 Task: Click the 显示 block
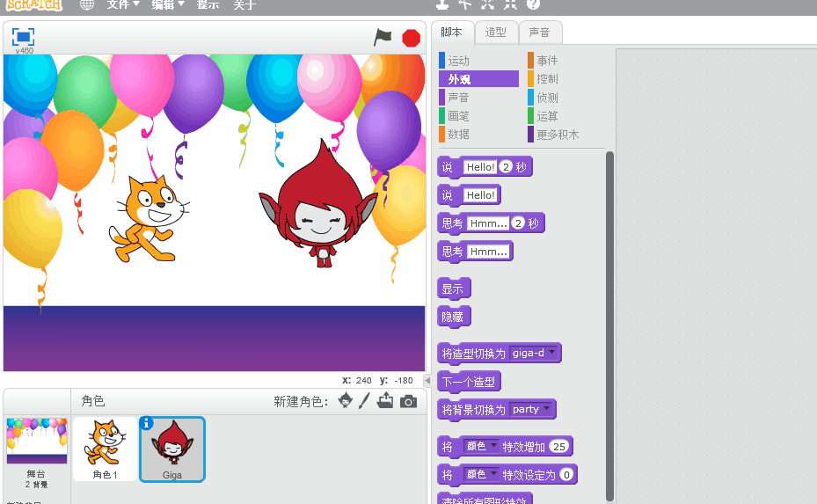[454, 289]
